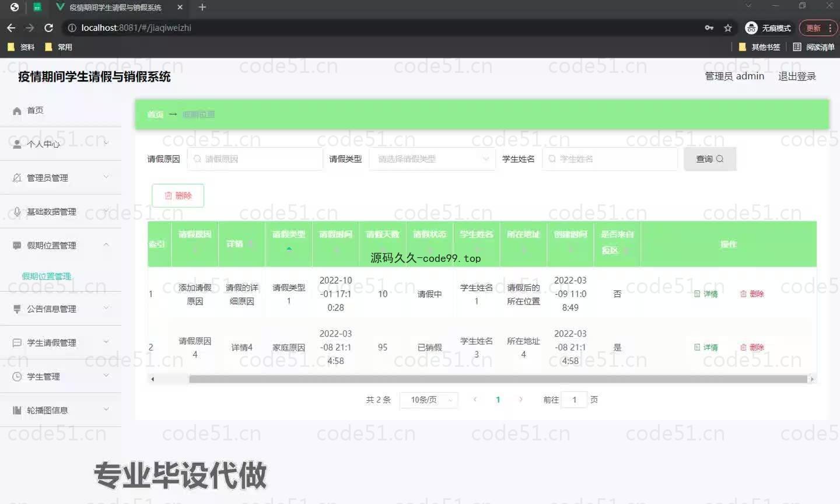Click the microphone icon beside 基础数据管理
840x504 pixels.
click(x=17, y=212)
